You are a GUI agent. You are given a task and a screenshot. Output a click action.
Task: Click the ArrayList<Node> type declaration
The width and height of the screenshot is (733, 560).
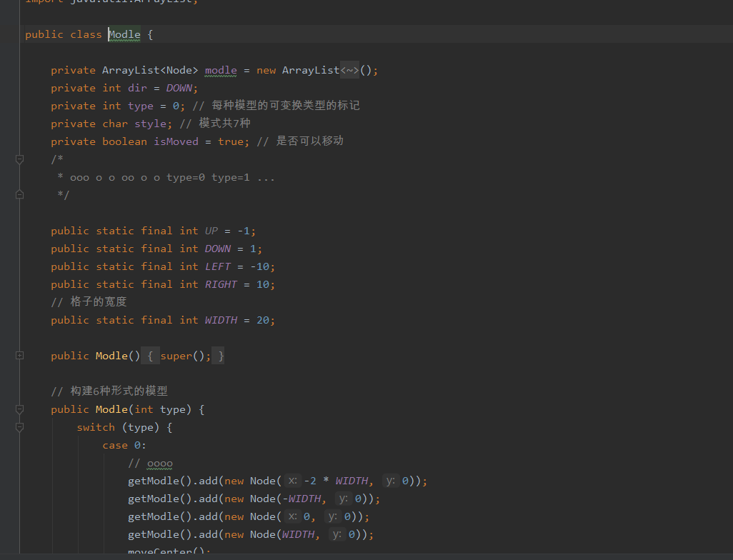[x=150, y=70]
